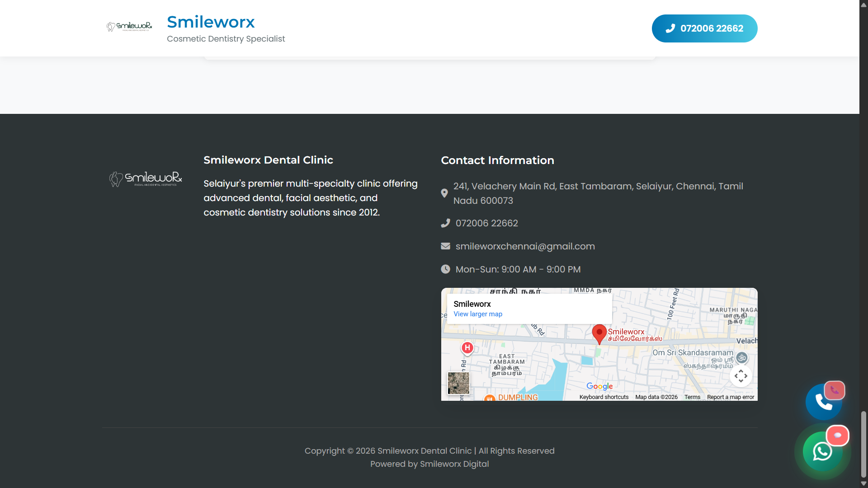Viewport: 868px width, 488px height.
Task: Click the pan control on the map
Action: [x=741, y=376]
